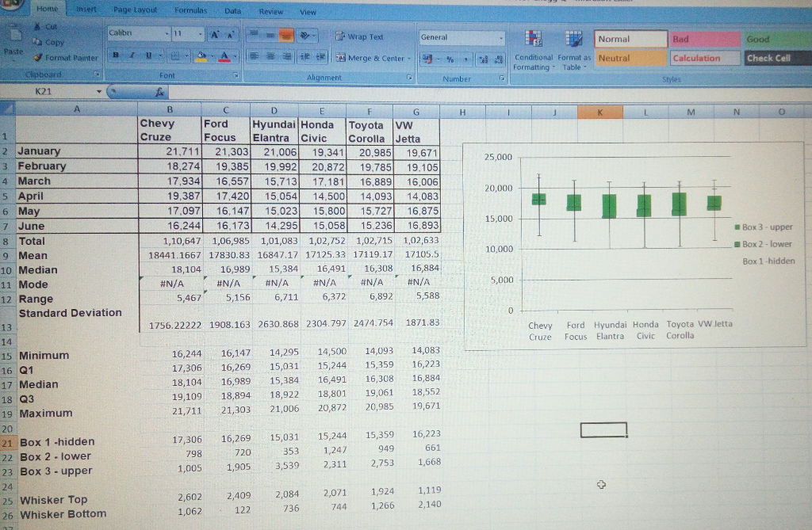
Task: Click the Office Button orb
Action: [11, 4]
